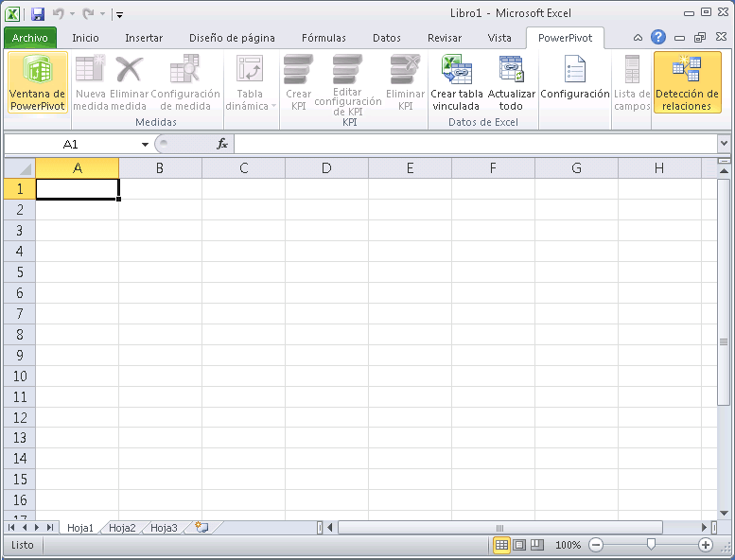
Task: Click the Insert function fx icon
Action: coord(222,144)
